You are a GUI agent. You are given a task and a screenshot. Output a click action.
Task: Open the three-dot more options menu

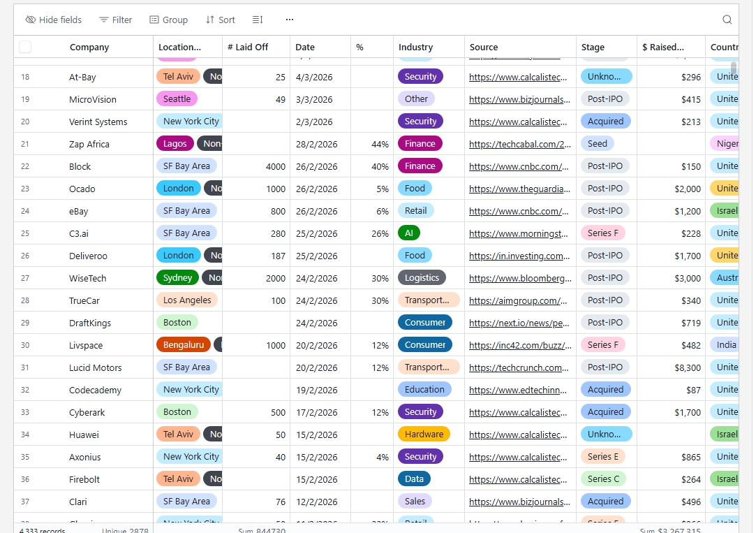coord(289,20)
